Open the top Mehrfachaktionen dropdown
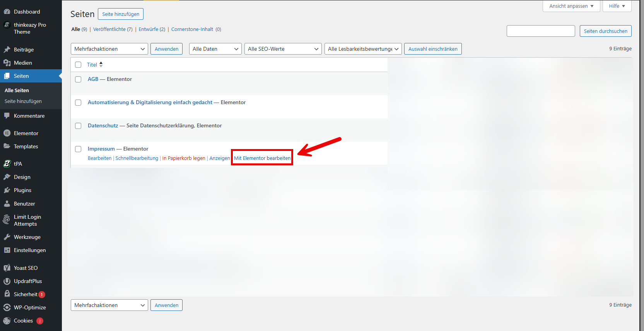 (x=109, y=49)
